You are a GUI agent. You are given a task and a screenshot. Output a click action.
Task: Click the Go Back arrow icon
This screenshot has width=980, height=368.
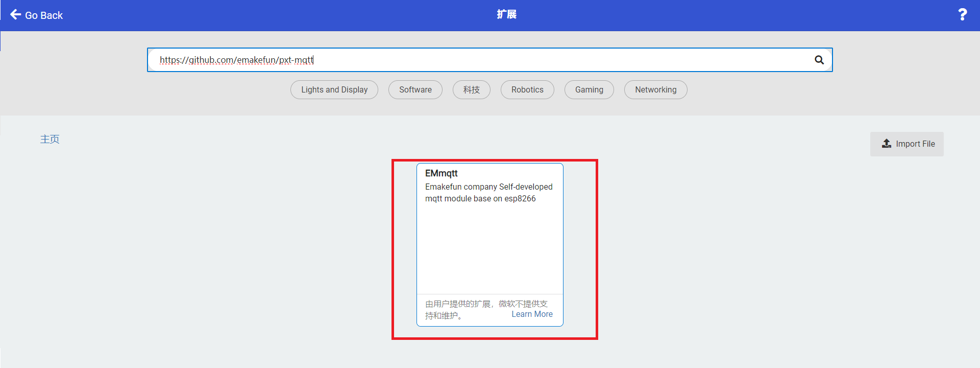[15, 14]
